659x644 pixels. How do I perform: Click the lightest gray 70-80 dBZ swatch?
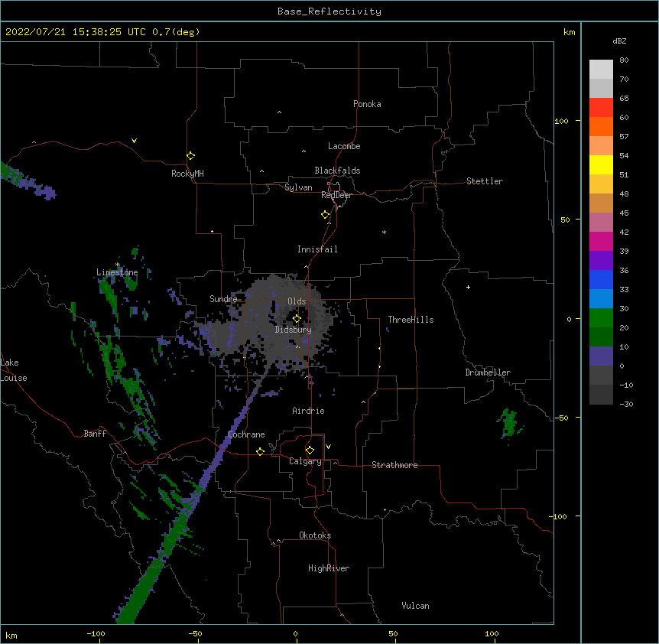601,70
